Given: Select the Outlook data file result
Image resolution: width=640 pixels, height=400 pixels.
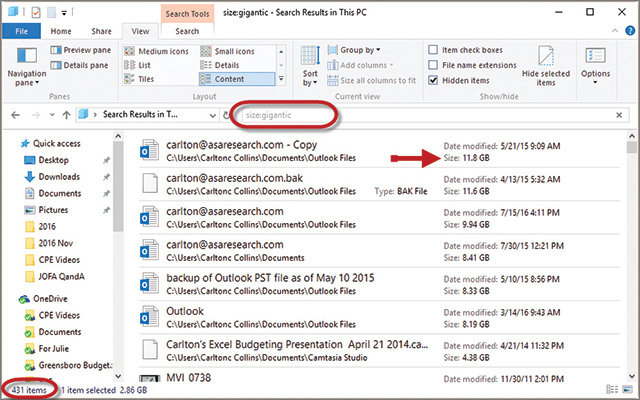Looking at the screenshot, I should point(380,318).
